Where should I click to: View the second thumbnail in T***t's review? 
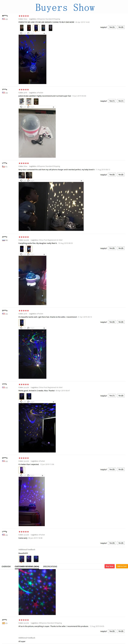pyautogui.click(x=29, y=396)
